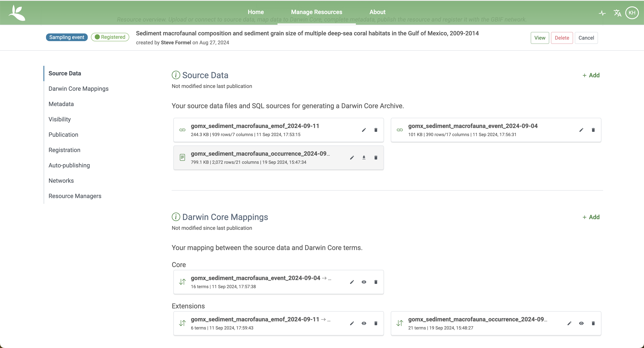Open the language translation icon

[617, 13]
